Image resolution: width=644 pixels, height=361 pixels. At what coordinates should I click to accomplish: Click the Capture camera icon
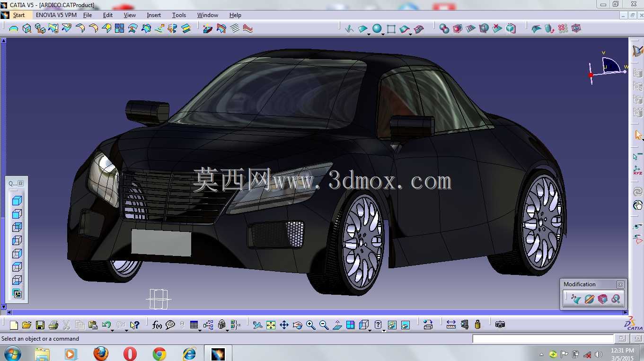click(x=500, y=325)
